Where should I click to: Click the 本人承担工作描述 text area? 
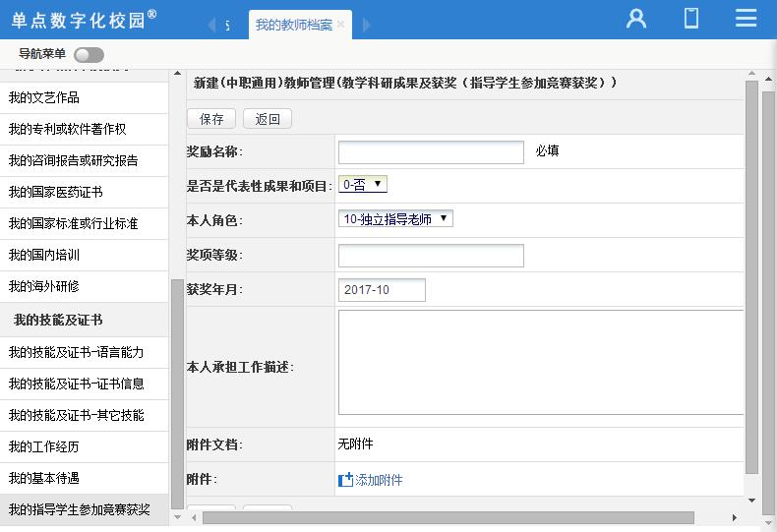(x=540, y=362)
